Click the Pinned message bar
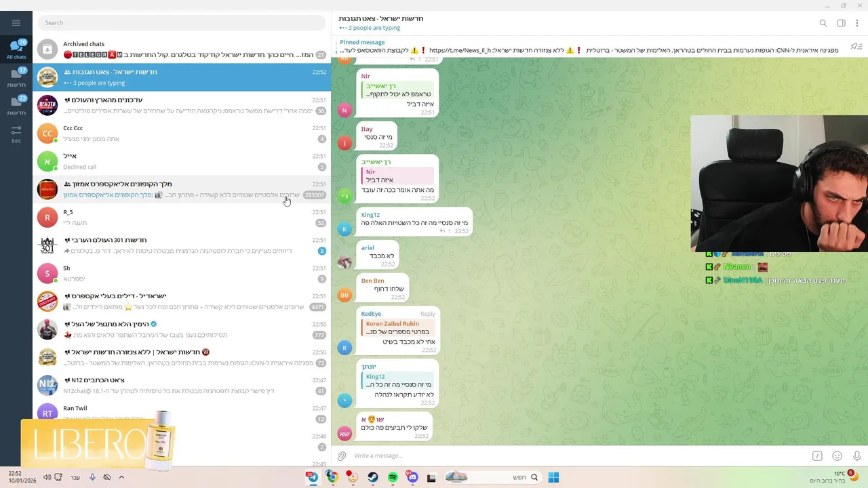The width and height of the screenshot is (868, 488). click(590, 46)
